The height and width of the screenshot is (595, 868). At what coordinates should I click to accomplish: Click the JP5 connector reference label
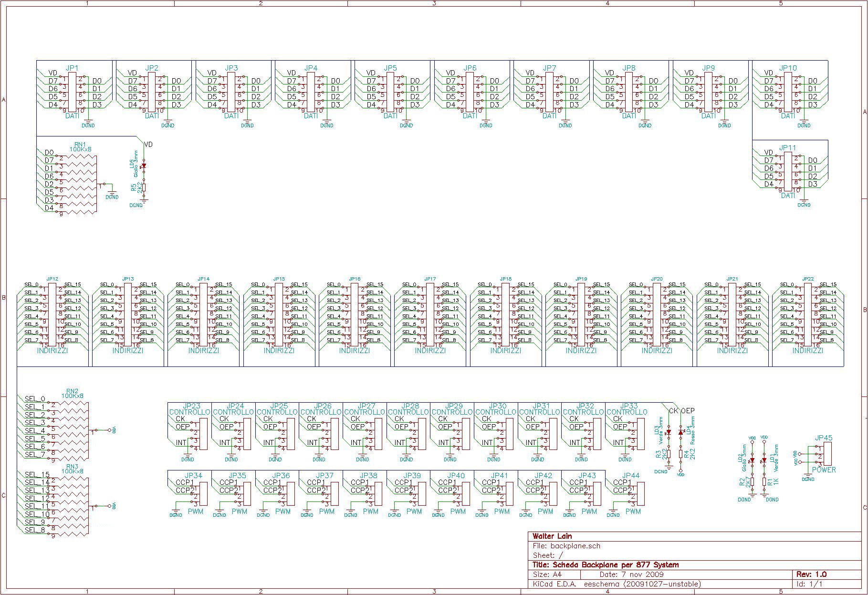[390, 68]
